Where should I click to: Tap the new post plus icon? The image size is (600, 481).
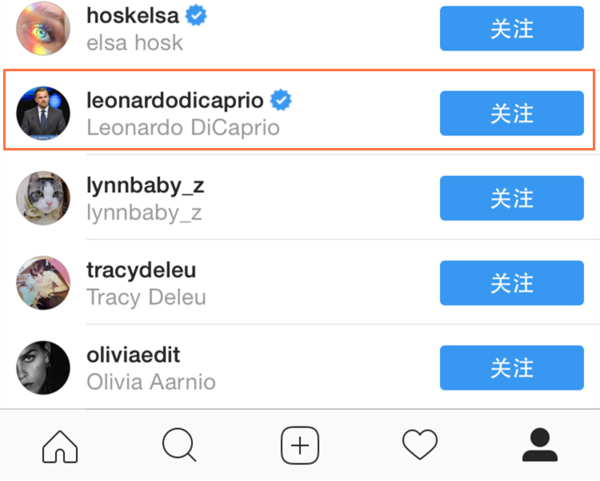click(300, 444)
